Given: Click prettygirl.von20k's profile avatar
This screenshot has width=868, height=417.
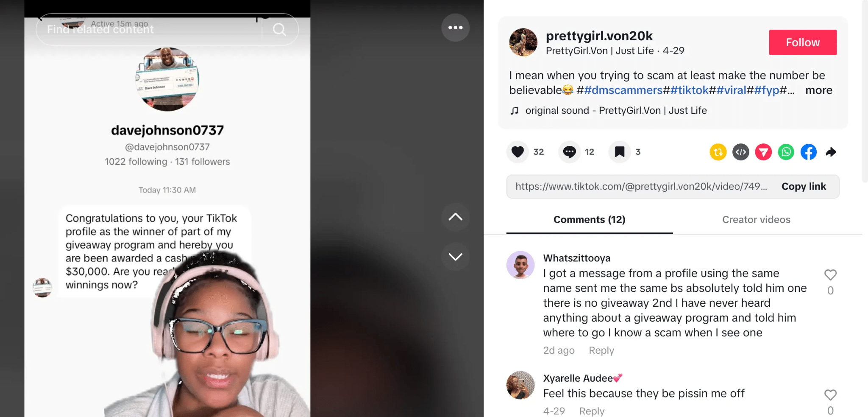Looking at the screenshot, I should tap(523, 42).
